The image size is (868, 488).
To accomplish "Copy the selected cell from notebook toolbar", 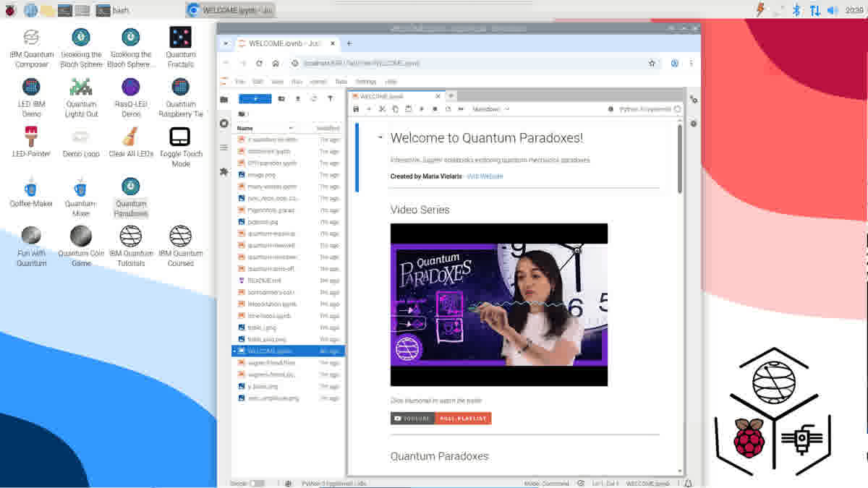I will pos(395,109).
